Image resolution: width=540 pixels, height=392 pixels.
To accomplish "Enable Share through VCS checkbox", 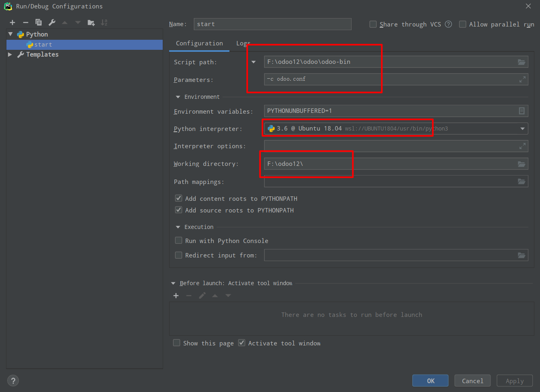I will tap(373, 24).
